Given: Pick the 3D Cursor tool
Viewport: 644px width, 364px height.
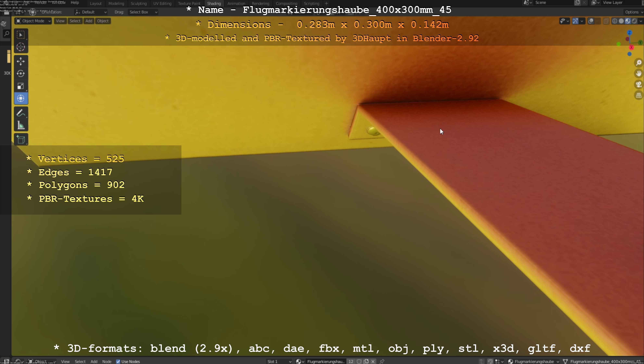Looking at the screenshot, I should [x=21, y=47].
